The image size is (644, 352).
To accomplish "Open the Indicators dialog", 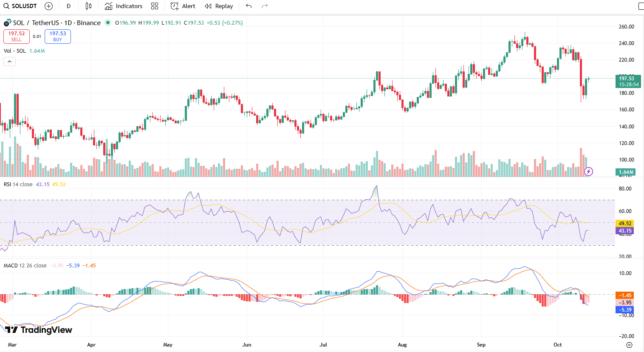I will pyautogui.click(x=123, y=6).
